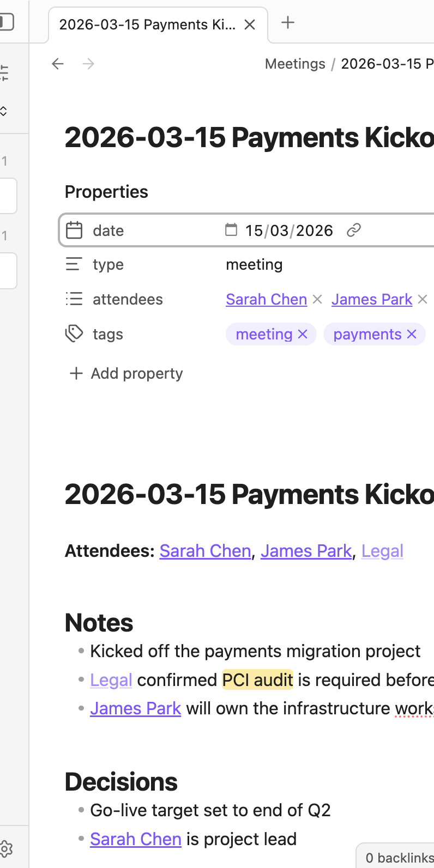Open a new tab with plus

pos(288,22)
